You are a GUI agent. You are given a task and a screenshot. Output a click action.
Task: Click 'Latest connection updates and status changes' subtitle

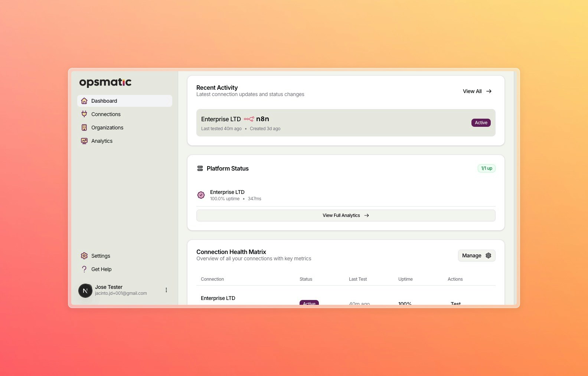250,94
